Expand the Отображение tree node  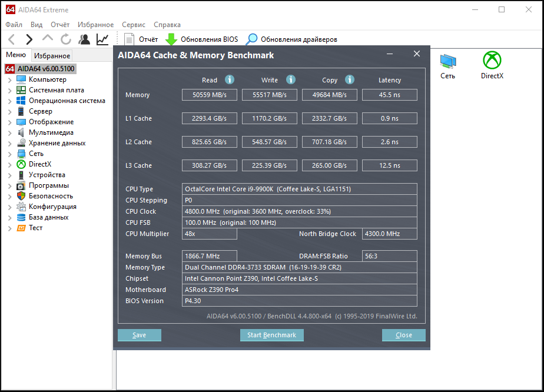click(x=9, y=122)
